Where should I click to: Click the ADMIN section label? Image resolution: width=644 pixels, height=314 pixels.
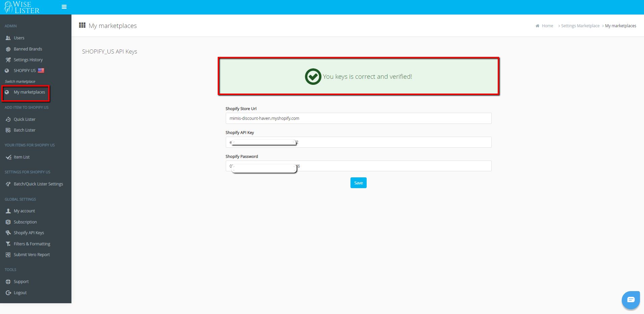pos(10,26)
